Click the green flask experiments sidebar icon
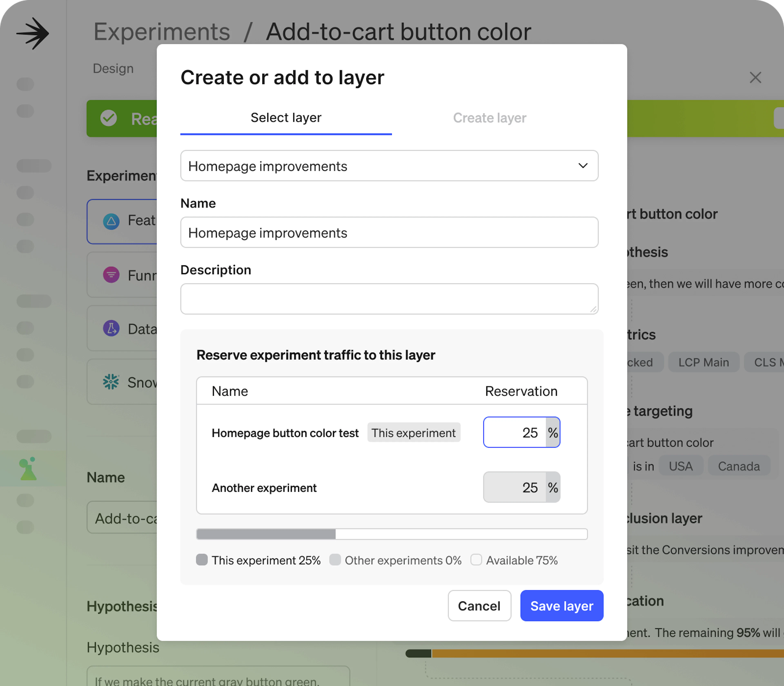Image resolution: width=784 pixels, height=686 pixels. (28, 469)
